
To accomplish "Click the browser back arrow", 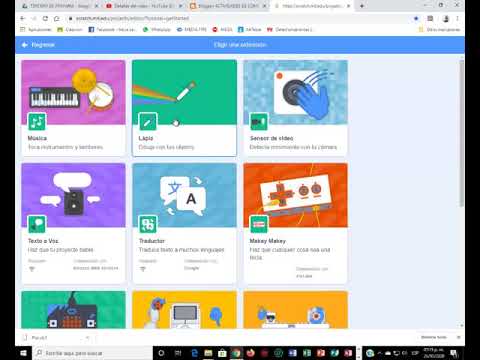I will pos(22,18).
